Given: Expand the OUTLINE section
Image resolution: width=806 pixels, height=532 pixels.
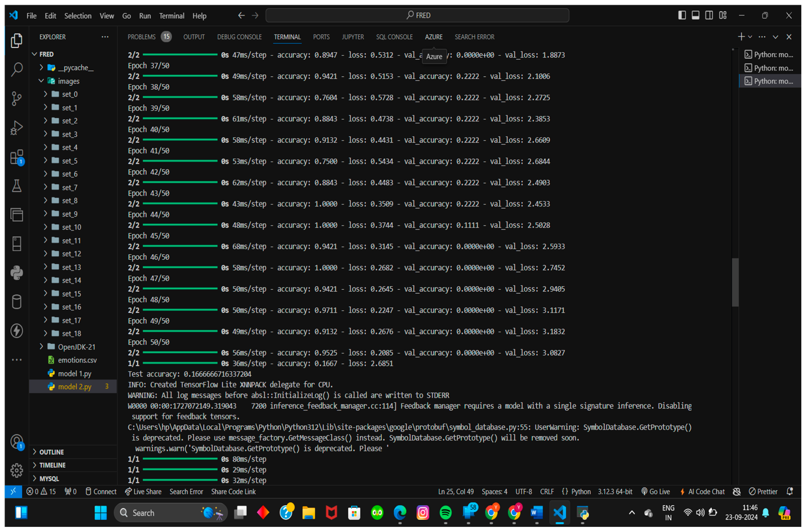Looking at the screenshot, I should tap(51, 452).
